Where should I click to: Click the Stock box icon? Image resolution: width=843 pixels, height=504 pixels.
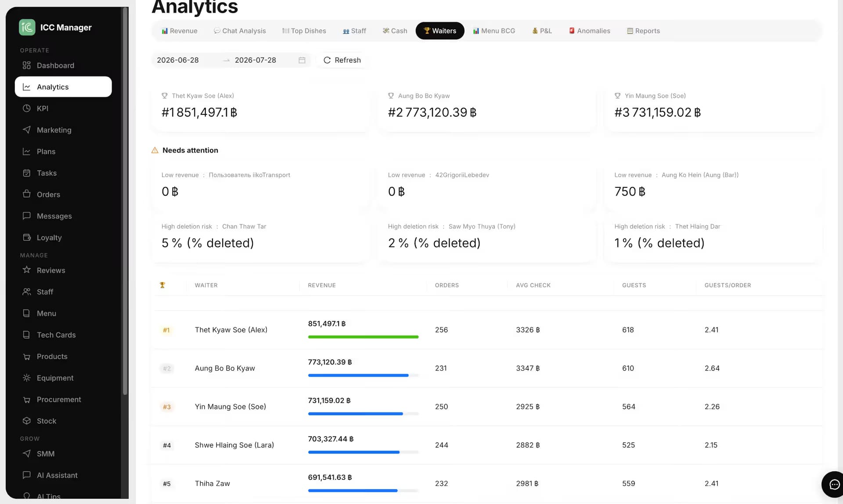(27, 421)
